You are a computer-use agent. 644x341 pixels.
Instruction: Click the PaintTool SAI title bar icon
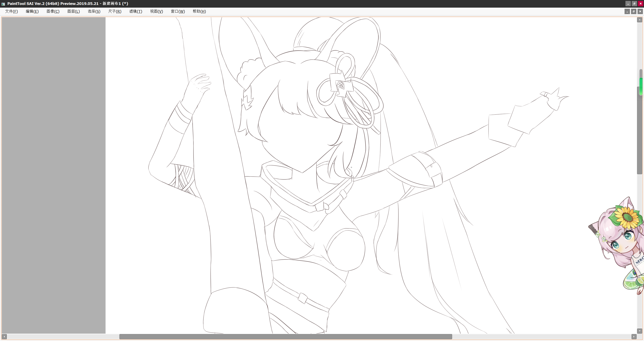pyautogui.click(x=3, y=4)
